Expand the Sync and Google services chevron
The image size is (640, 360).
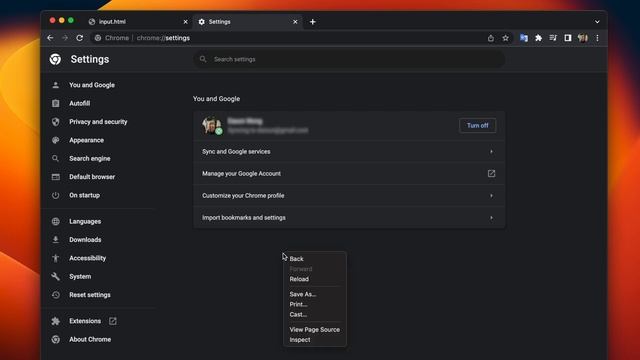tap(491, 151)
